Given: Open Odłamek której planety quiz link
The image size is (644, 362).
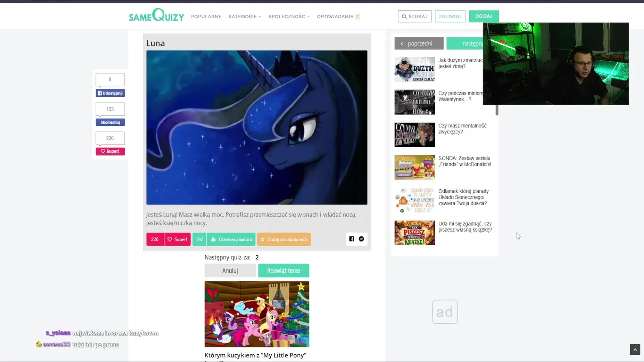Looking at the screenshot, I should pyautogui.click(x=463, y=197).
